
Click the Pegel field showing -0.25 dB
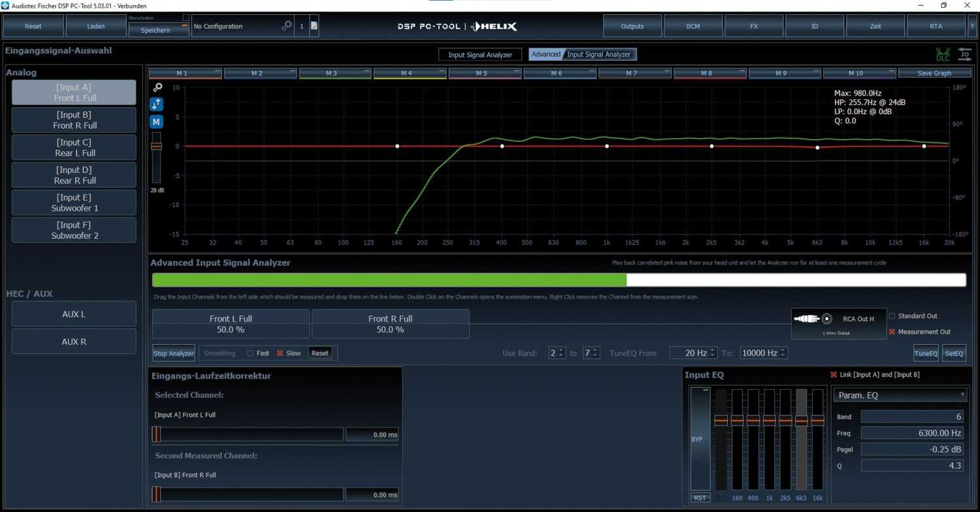coord(913,449)
